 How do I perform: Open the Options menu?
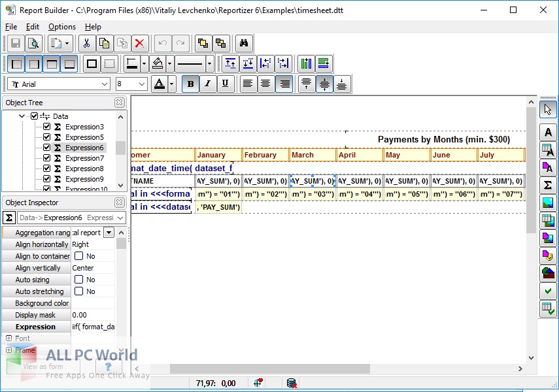(x=62, y=27)
